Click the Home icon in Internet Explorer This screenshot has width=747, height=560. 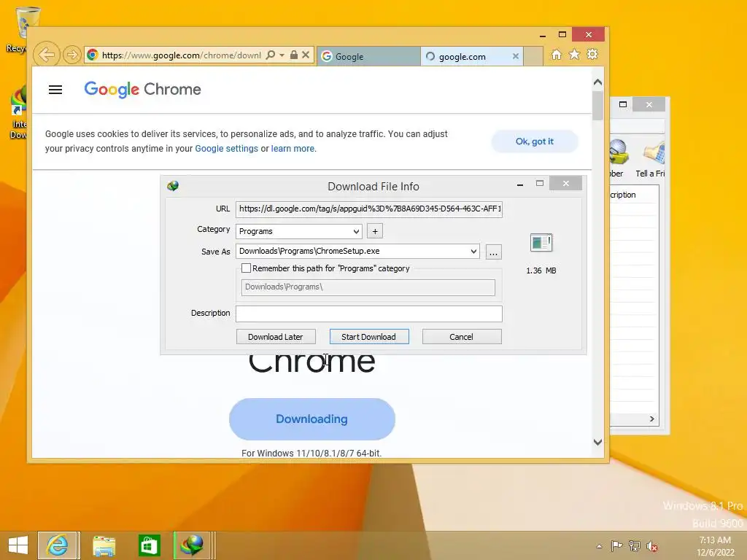click(x=557, y=55)
